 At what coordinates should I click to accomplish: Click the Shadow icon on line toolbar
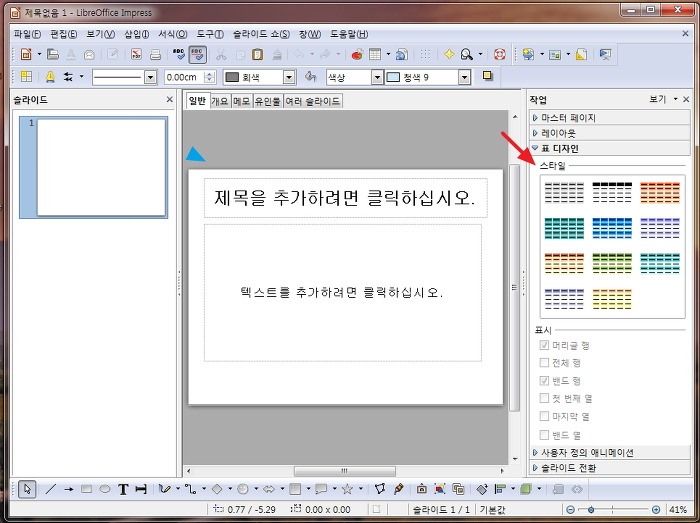488,76
